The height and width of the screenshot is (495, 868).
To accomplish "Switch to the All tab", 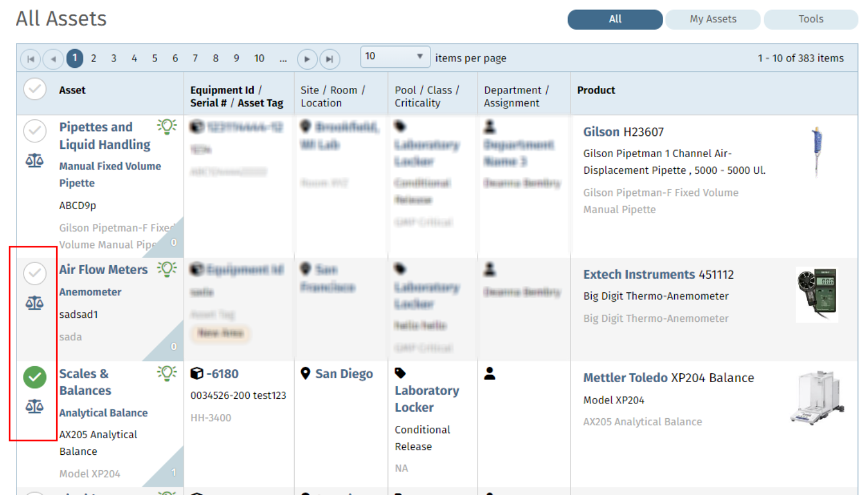I will click(x=615, y=19).
